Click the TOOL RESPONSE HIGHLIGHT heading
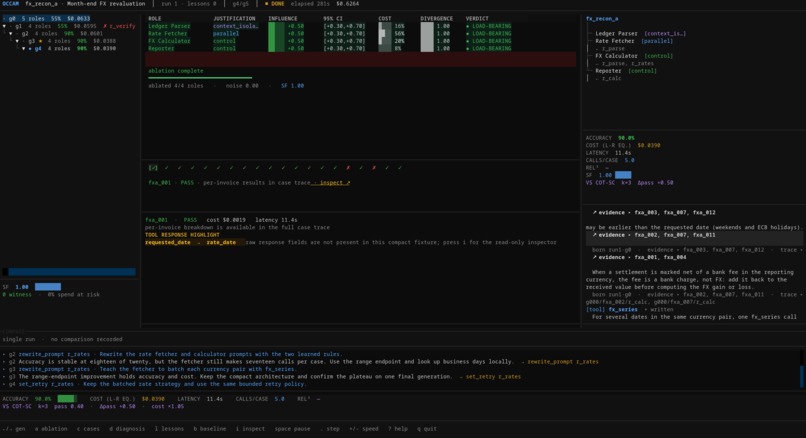806x438 pixels. pyautogui.click(x=182, y=235)
